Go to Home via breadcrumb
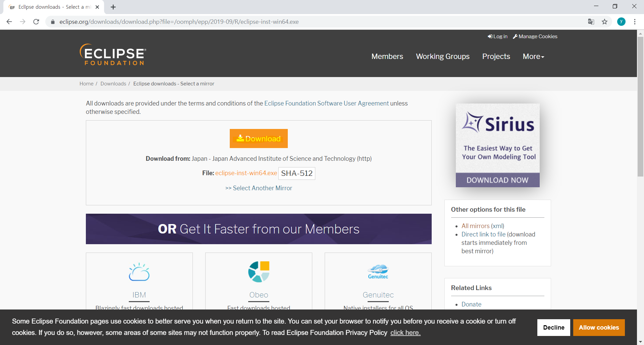The width and height of the screenshot is (644, 345). [87, 84]
